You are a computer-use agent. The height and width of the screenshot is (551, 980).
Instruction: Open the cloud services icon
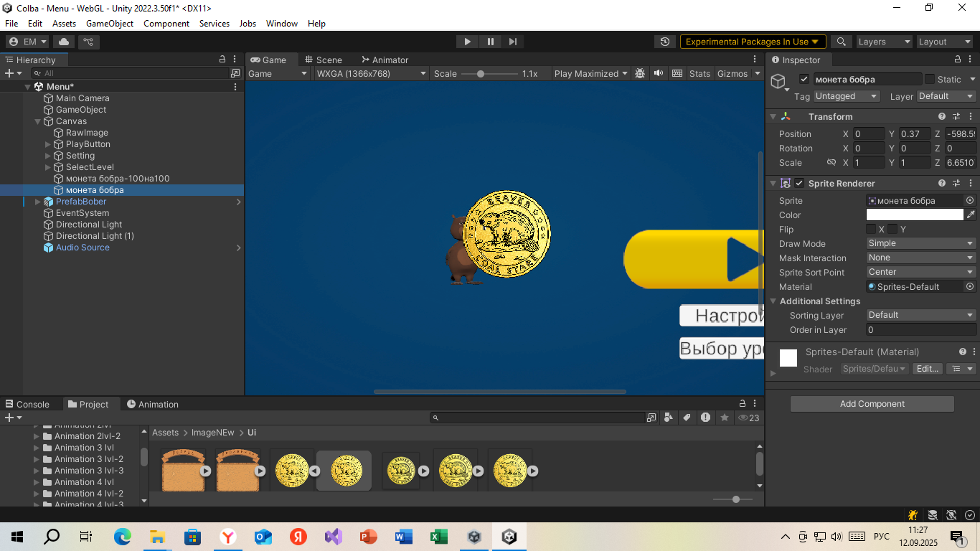coord(64,42)
